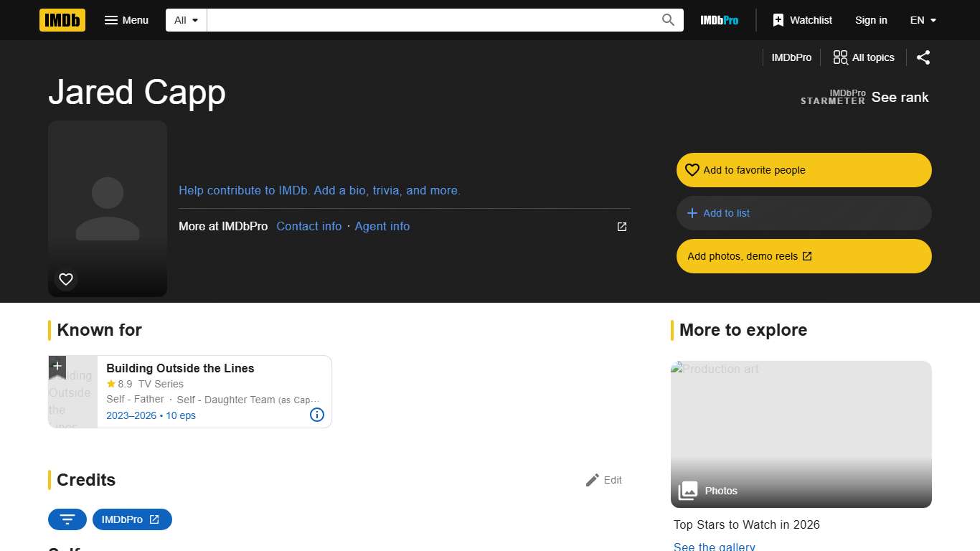This screenshot has width=980, height=551.
Task: Toggle the plus on the Known For poster
Action: (x=57, y=366)
